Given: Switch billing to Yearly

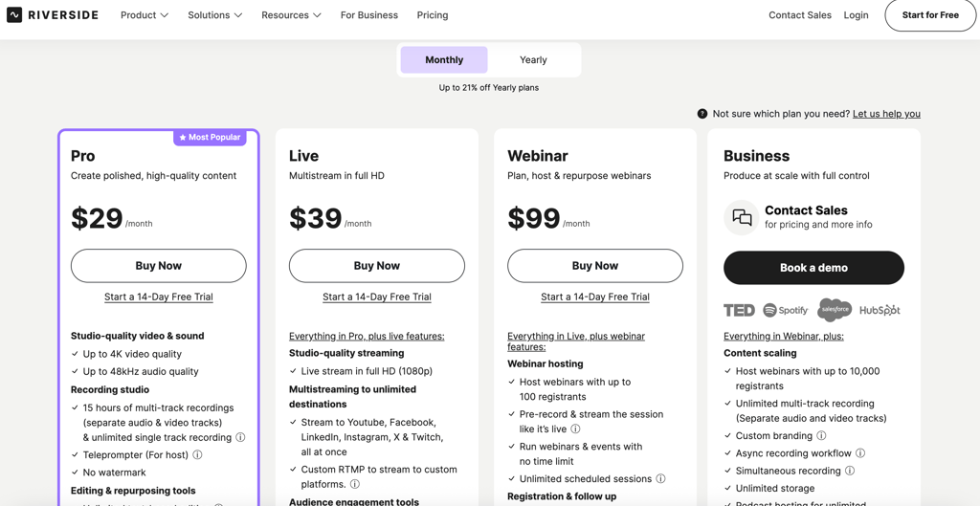Looking at the screenshot, I should tap(533, 60).
